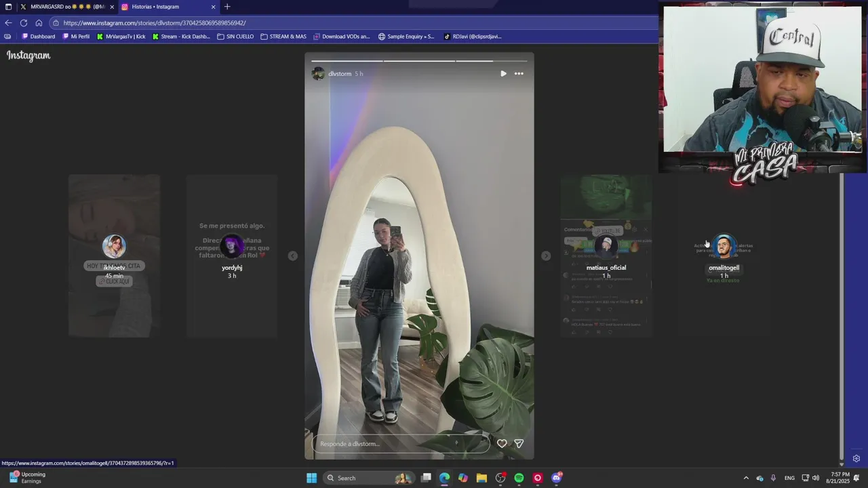
Task: Open the Windows Start menu
Action: pyautogui.click(x=311, y=478)
